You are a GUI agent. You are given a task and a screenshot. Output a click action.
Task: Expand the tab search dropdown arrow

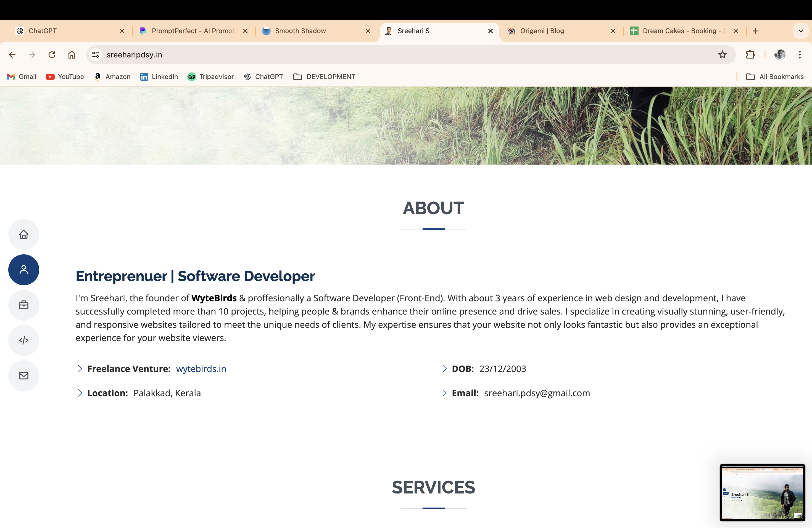[x=801, y=31]
